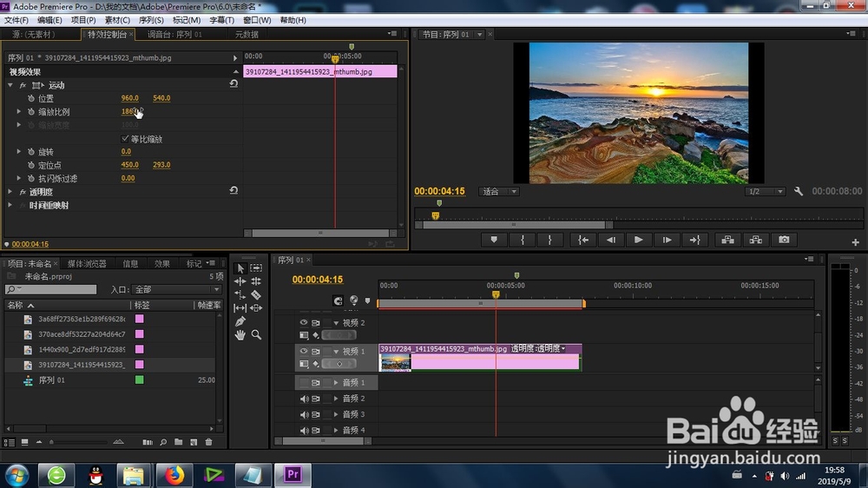Expand Audio 1 track
The height and width of the screenshot is (488, 868).
pyautogui.click(x=335, y=383)
